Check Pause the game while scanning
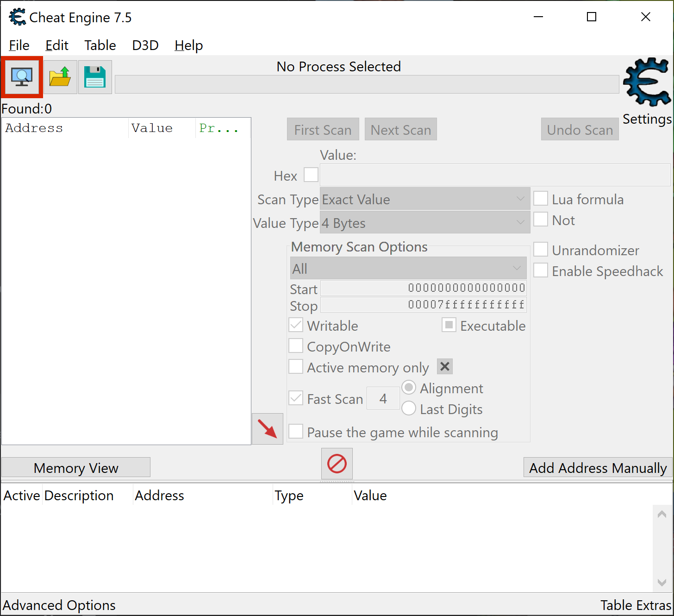Image resolution: width=674 pixels, height=616 pixels. pos(296,432)
